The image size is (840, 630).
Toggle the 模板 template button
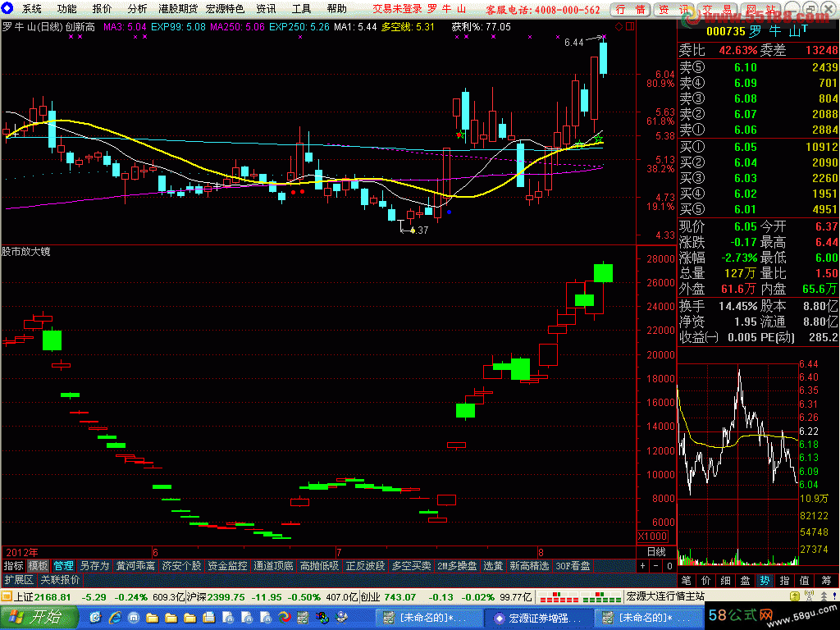pos(38,565)
